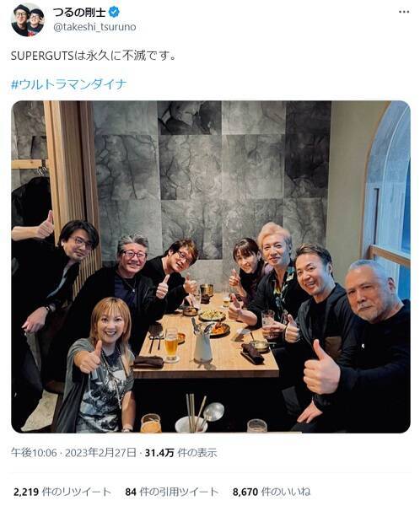Click the blue verified badge icon

click(x=114, y=13)
